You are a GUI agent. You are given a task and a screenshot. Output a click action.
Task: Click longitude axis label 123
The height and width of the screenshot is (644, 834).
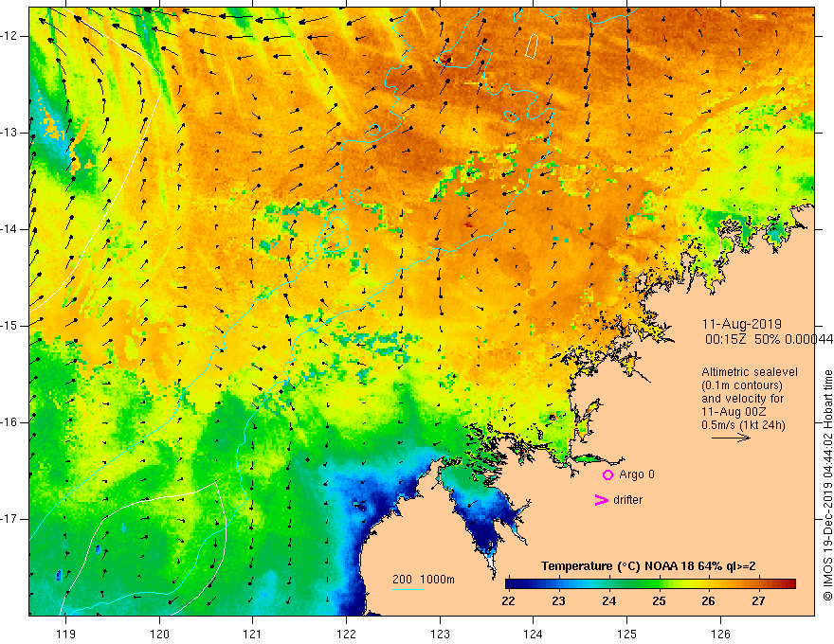click(440, 634)
